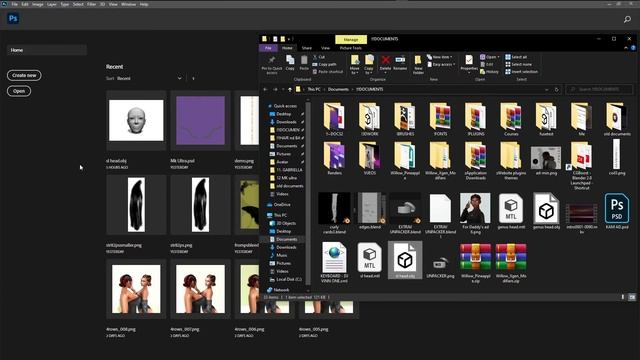Select the genus head.mtl file
Viewport: 640px width, 360px height.
[511, 211]
